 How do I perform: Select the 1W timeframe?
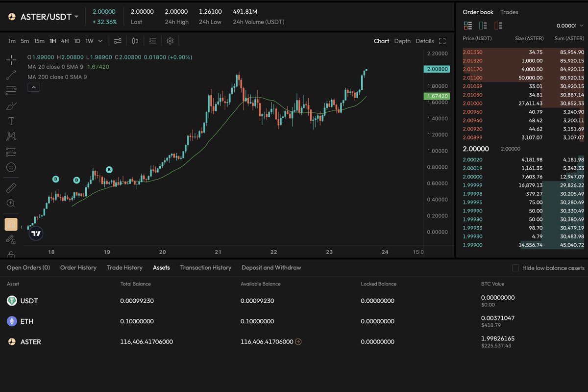89,41
